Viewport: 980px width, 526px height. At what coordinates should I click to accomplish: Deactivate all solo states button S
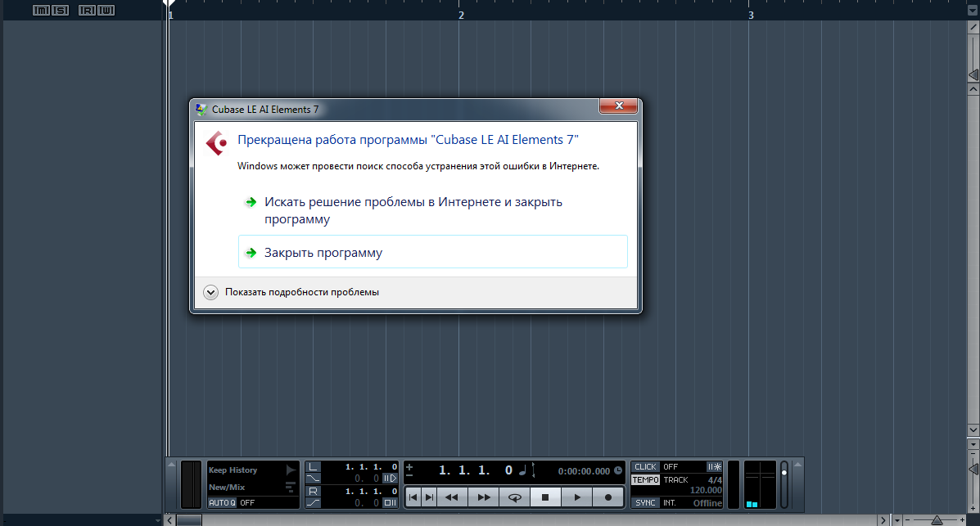tap(60, 10)
